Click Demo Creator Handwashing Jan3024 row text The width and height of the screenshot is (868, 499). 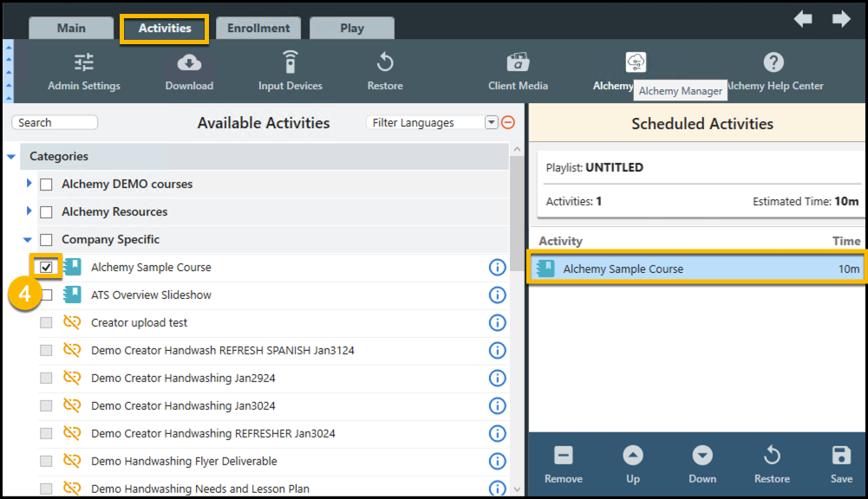coord(183,405)
